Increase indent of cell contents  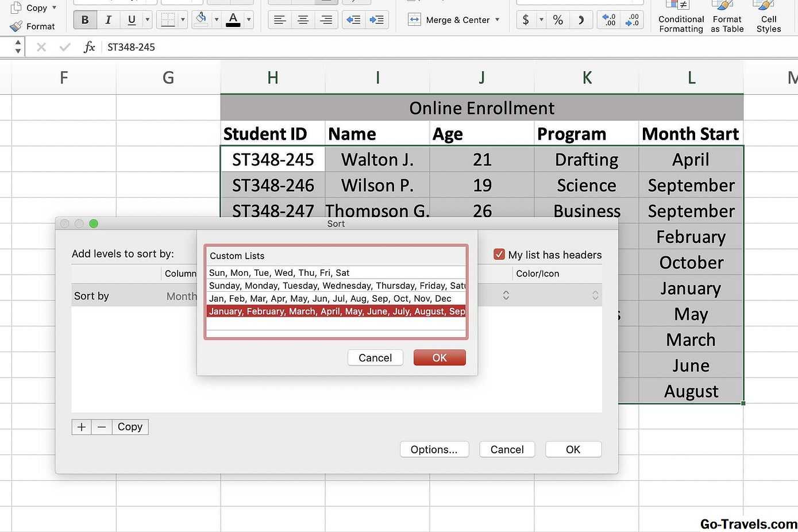tap(377, 20)
